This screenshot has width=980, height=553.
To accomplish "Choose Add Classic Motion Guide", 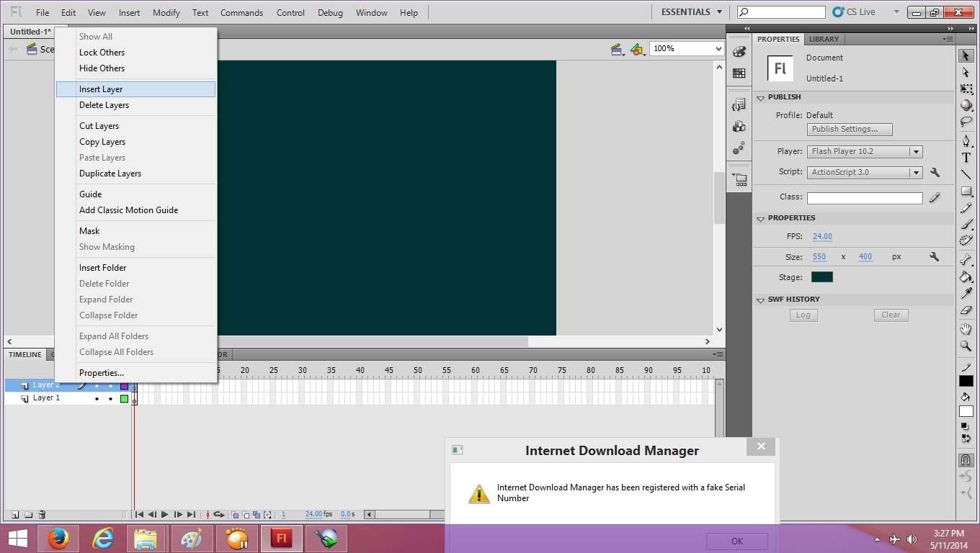I will pos(135,210).
